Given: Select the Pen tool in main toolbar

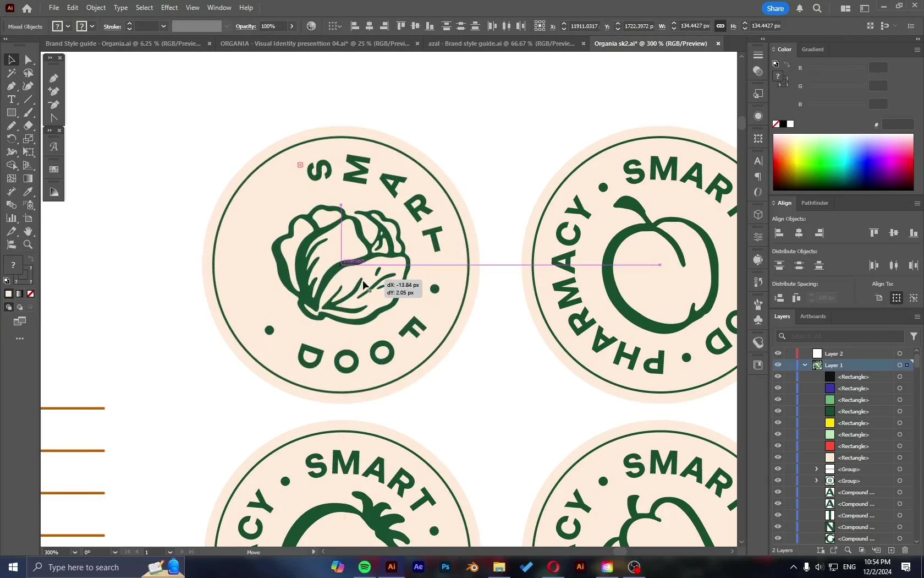Looking at the screenshot, I should click(11, 86).
